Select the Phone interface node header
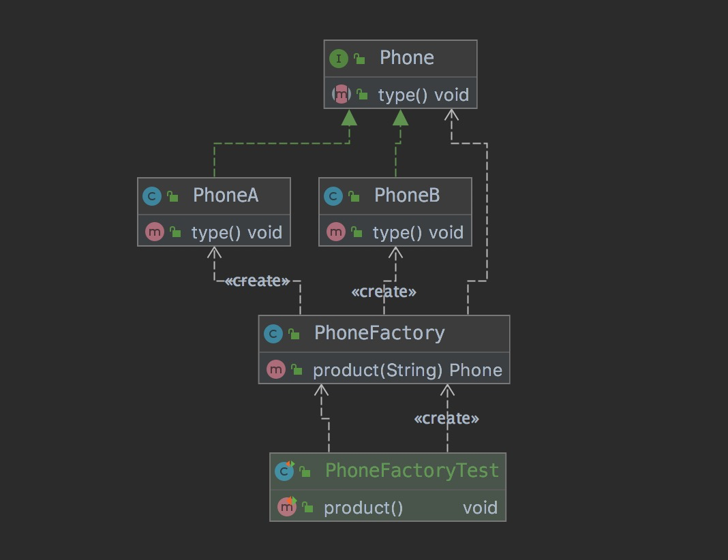 pos(406,58)
